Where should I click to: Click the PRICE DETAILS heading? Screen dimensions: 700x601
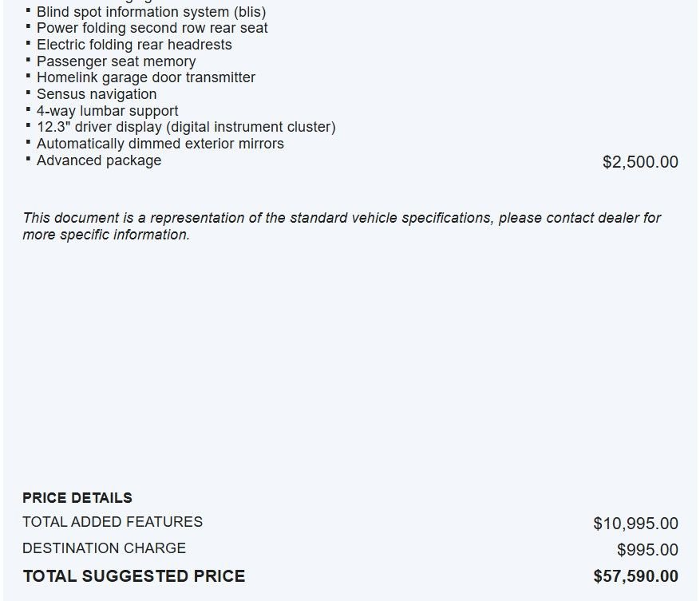(77, 498)
